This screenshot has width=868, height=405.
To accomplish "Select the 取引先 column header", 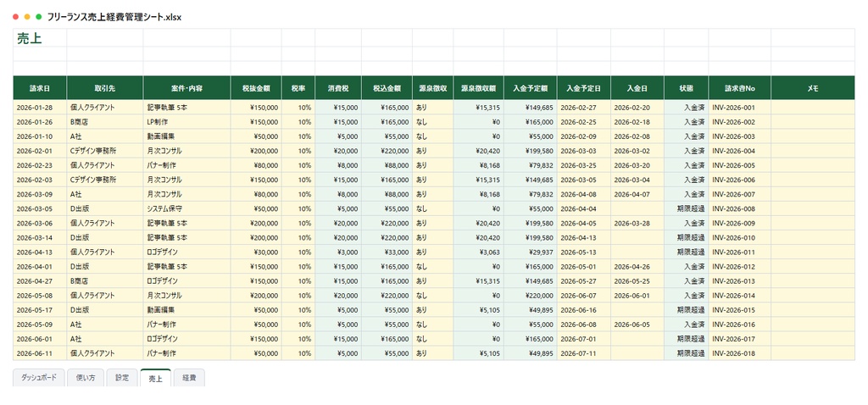I will click(104, 88).
